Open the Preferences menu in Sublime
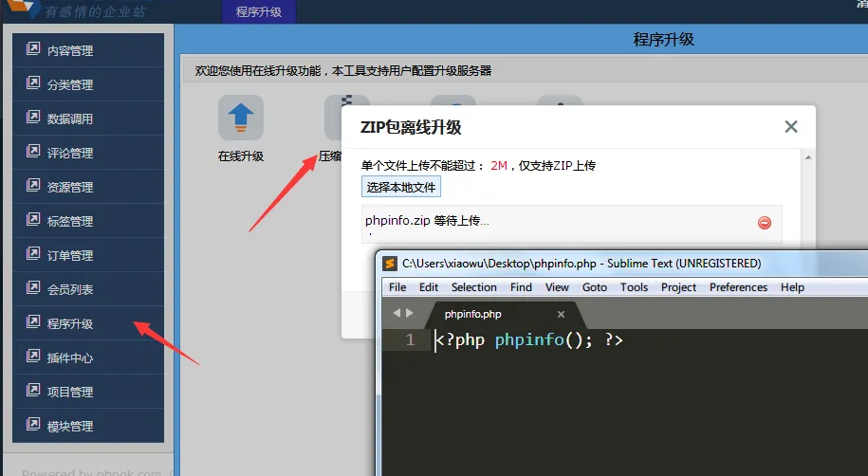The height and width of the screenshot is (476, 868). tap(738, 287)
